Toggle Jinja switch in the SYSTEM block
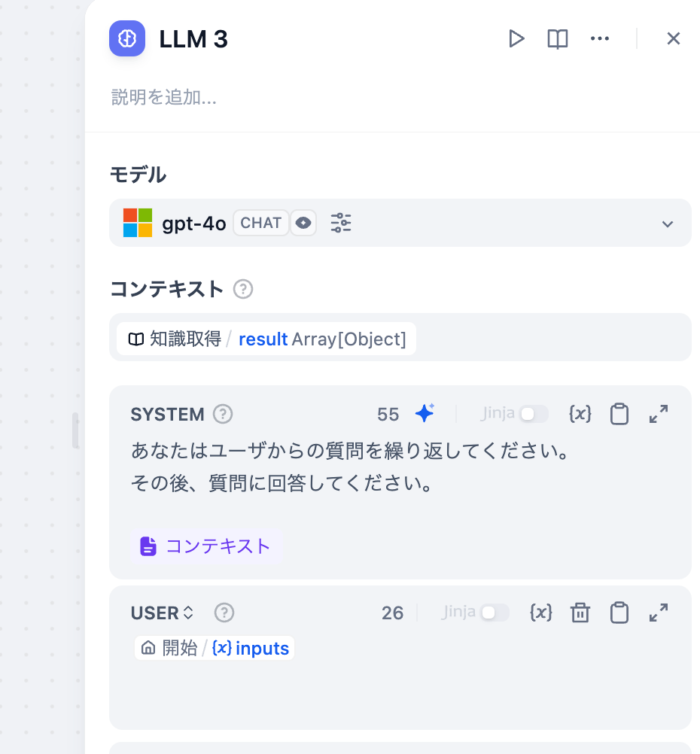This screenshot has height=754, width=700. tap(534, 414)
